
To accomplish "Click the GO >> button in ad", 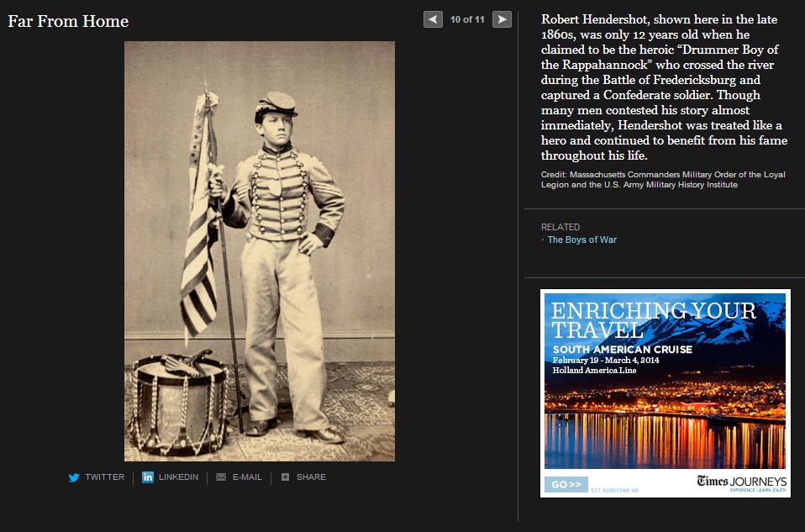I will coord(566,484).
